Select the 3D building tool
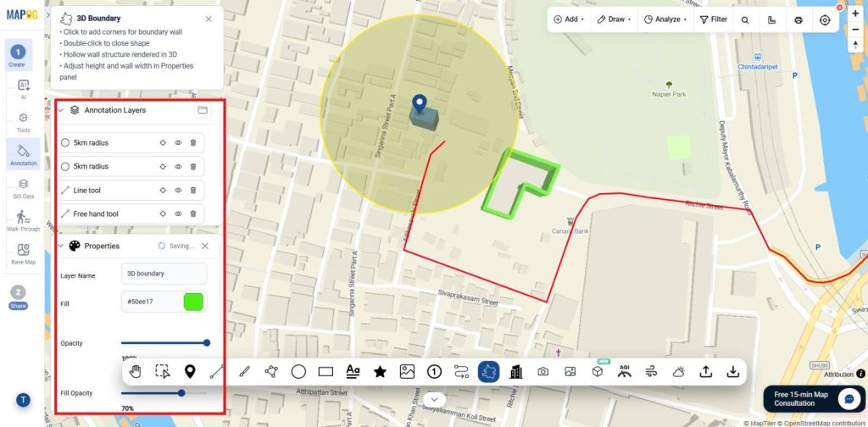The image size is (868, 427). tap(516, 372)
